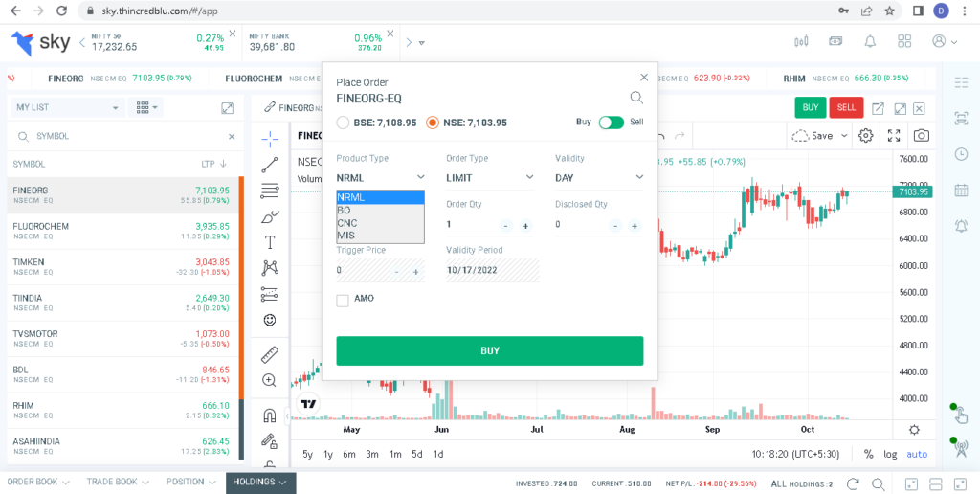Take a chart snapshot with the camera icon
This screenshot has height=494, width=980.
[x=921, y=135]
